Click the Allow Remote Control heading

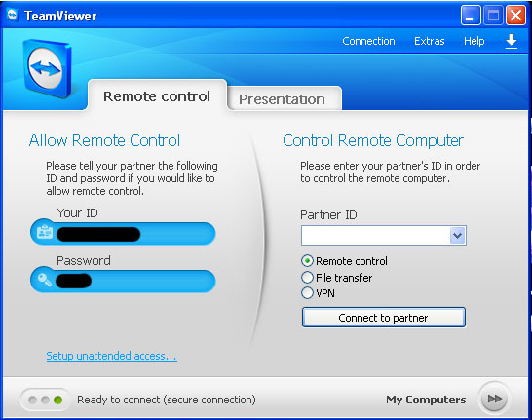(x=104, y=140)
